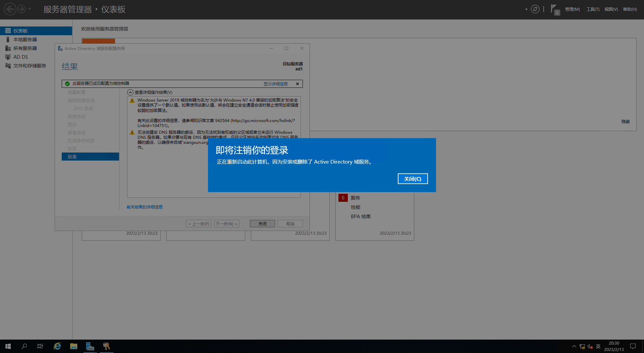Open 性能 in the server tile

point(355,207)
